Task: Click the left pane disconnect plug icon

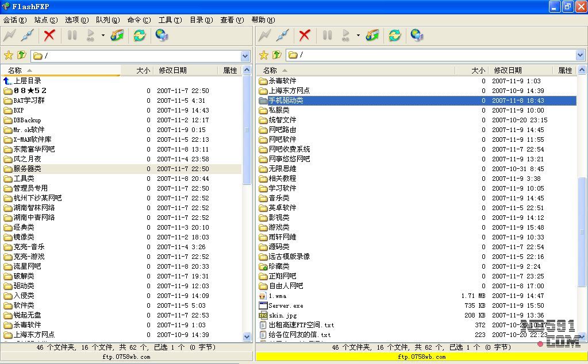Action: [x=27, y=36]
